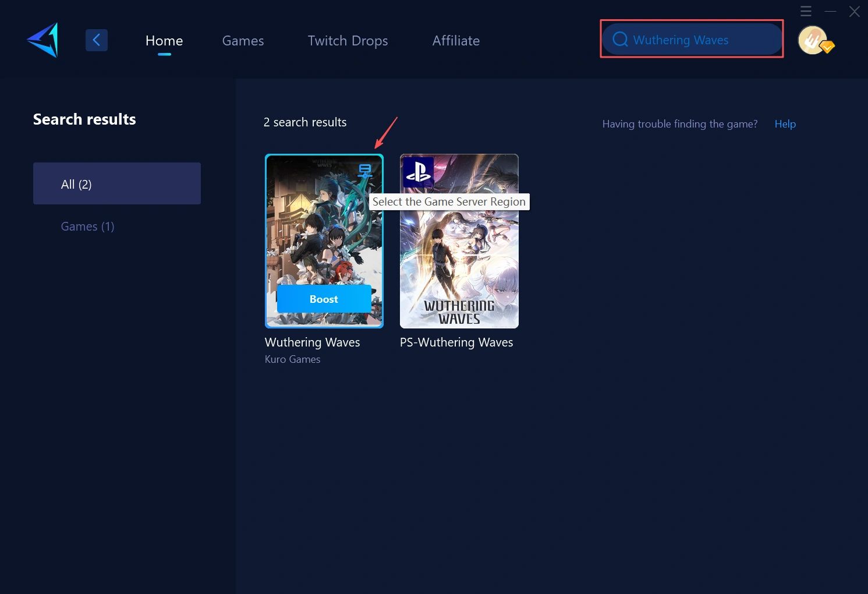868x594 pixels.
Task: Focus the Wuthering Waves search field
Action: coord(699,40)
